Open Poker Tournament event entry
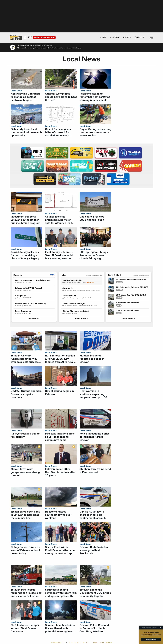 click(34, 312)
